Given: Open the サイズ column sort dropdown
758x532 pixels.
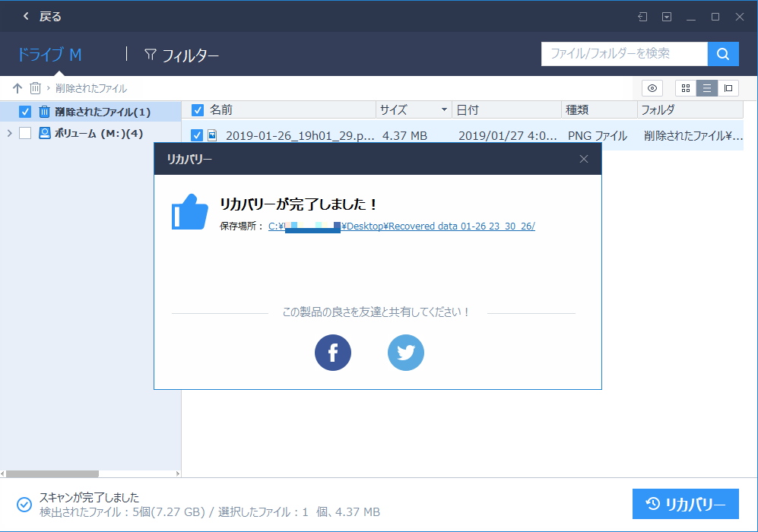Looking at the screenshot, I should tap(443, 109).
